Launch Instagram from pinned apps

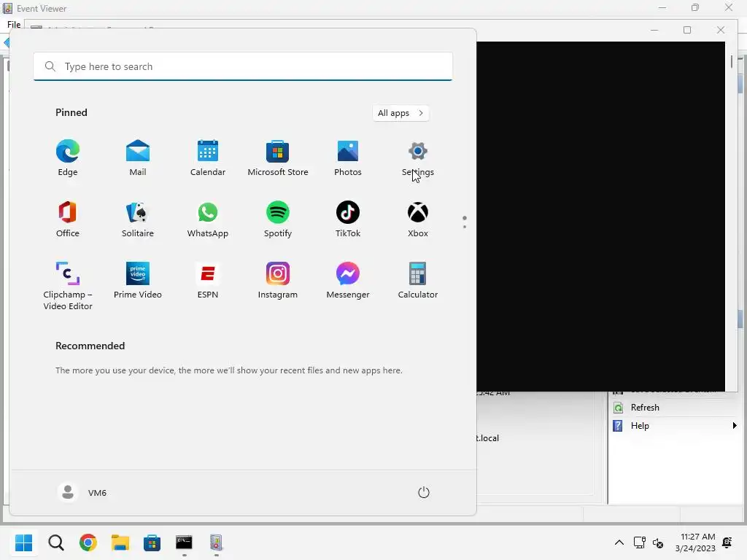(278, 281)
